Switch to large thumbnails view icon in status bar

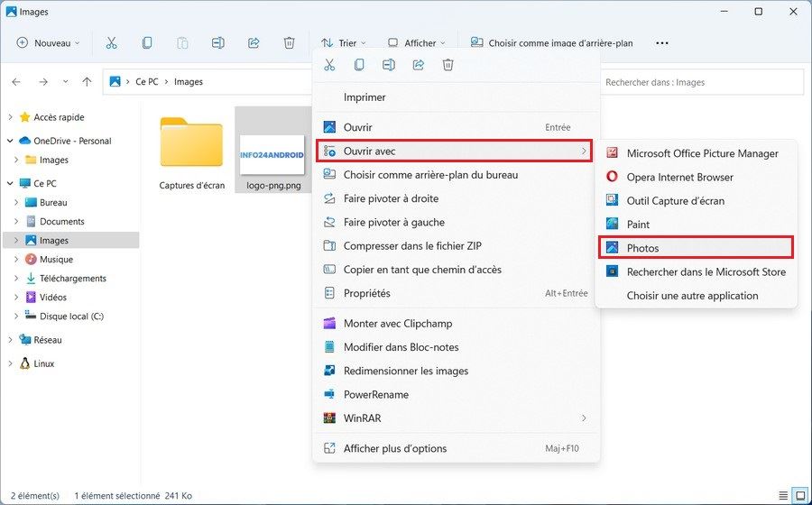coord(800,496)
